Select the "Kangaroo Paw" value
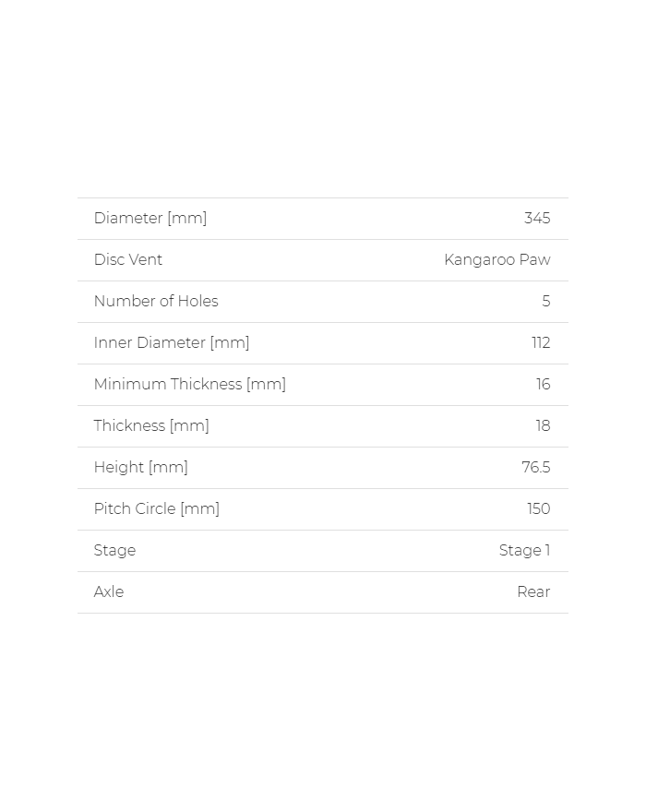 click(x=497, y=260)
